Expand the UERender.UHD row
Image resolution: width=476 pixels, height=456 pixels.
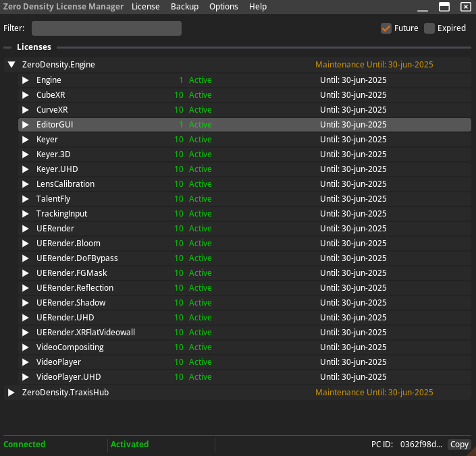pyautogui.click(x=26, y=318)
